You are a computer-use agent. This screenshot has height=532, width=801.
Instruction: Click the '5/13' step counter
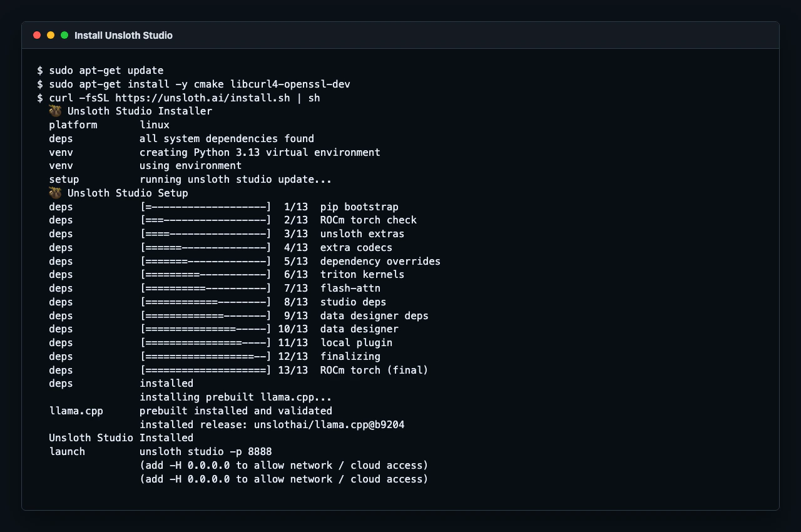pos(296,262)
